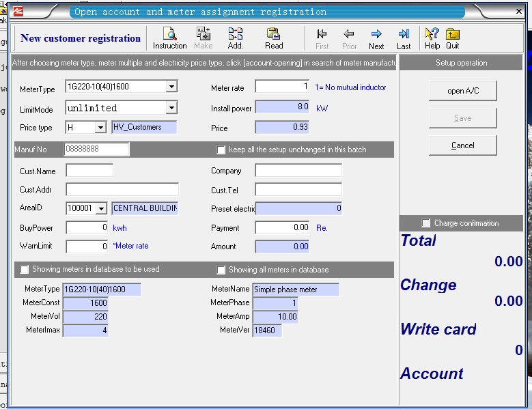Close the registration window
The height and width of the screenshot is (409, 532).
[x=519, y=11]
